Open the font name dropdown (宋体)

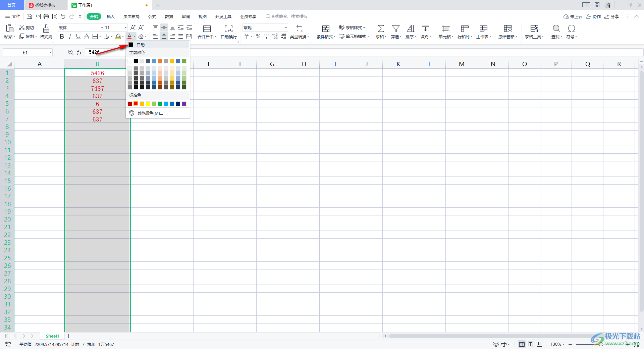point(102,28)
